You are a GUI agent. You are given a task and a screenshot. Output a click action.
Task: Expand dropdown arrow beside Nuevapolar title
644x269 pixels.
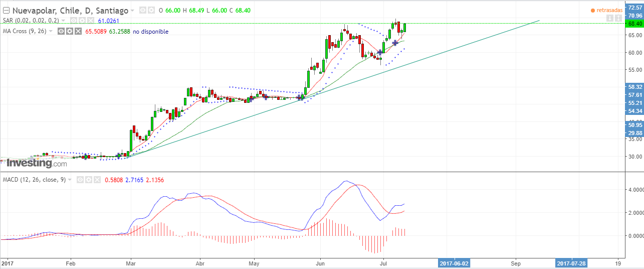pos(132,10)
